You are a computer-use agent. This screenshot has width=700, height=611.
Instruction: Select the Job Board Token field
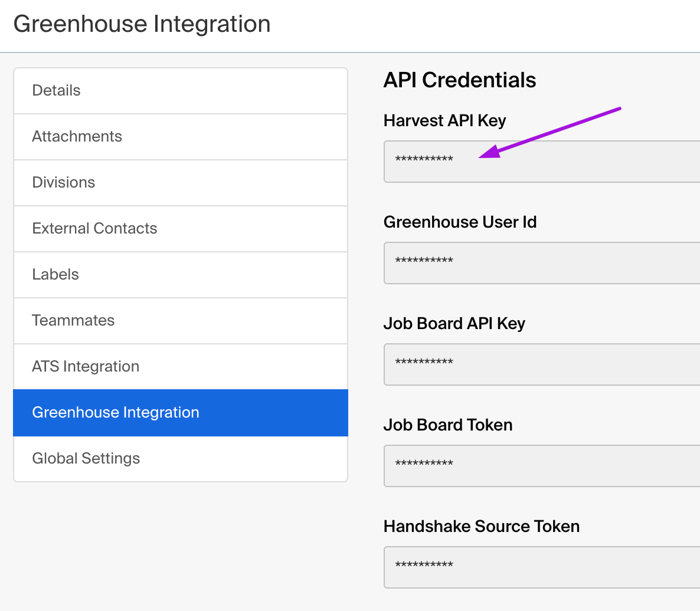click(x=541, y=465)
